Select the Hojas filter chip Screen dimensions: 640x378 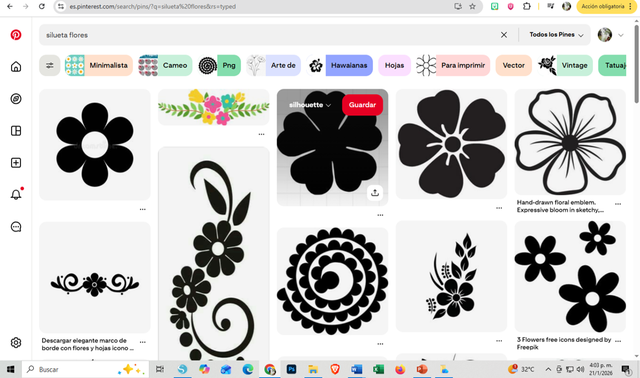(x=394, y=65)
